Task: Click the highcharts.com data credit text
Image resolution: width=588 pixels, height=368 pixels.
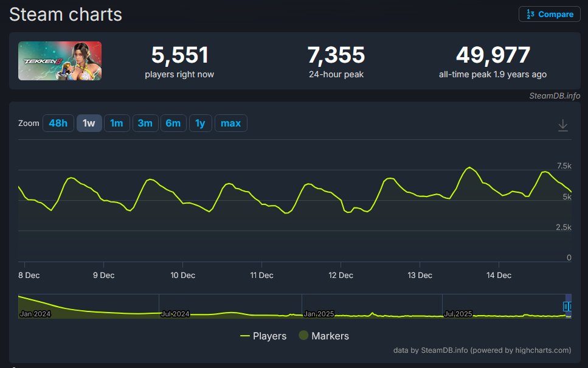Action: (x=482, y=350)
